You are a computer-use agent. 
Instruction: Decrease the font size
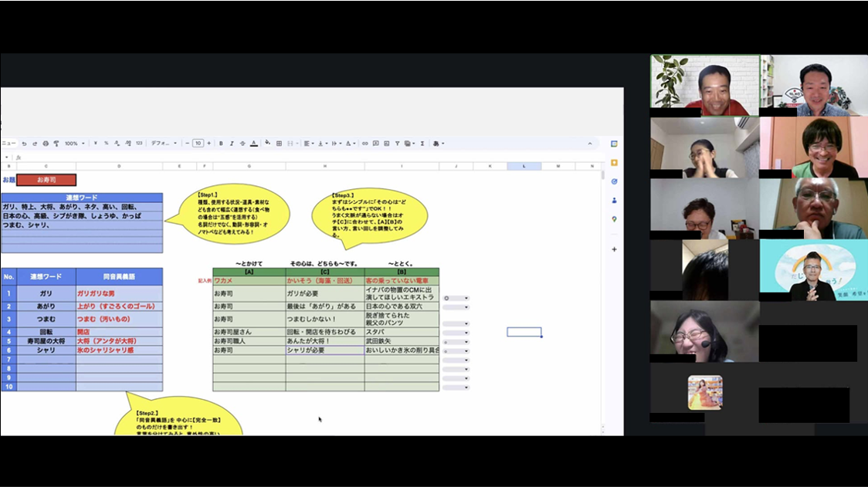click(187, 144)
